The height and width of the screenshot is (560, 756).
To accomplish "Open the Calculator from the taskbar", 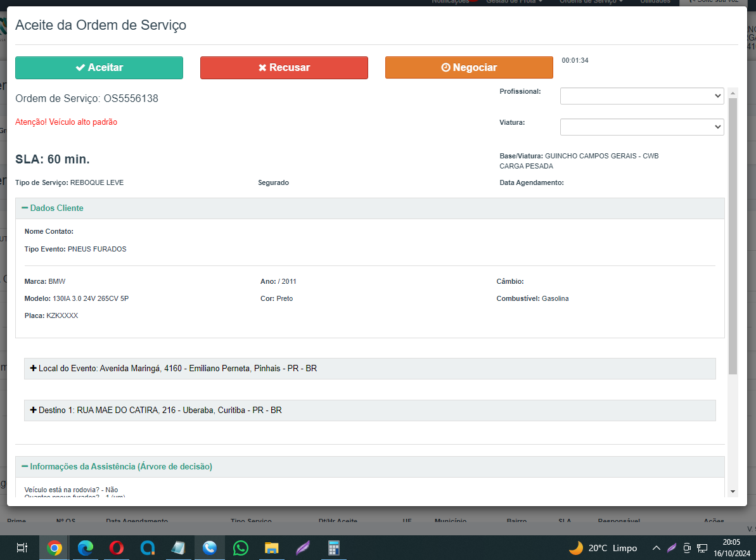I will (334, 548).
